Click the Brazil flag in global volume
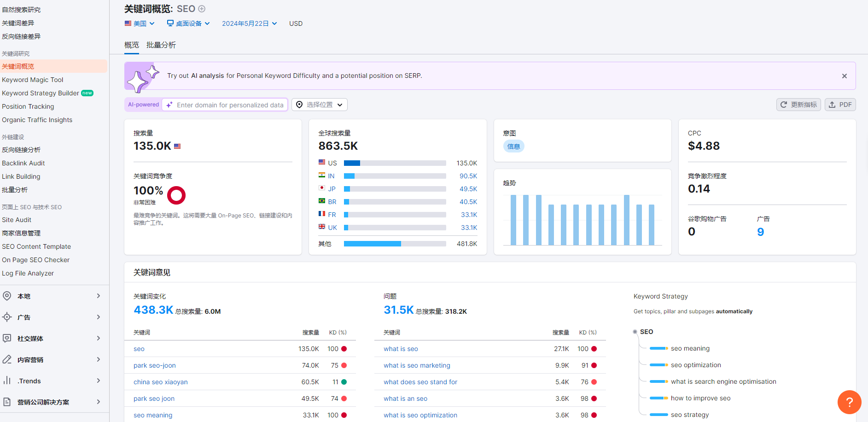This screenshot has height=422, width=868. pos(322,201)
